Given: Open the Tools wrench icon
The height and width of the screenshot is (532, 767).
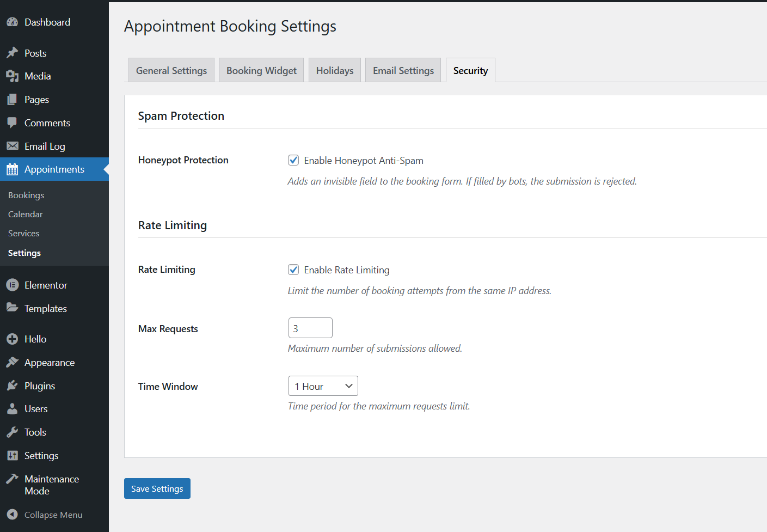Looking at the screenshot, I should (12, 432).
